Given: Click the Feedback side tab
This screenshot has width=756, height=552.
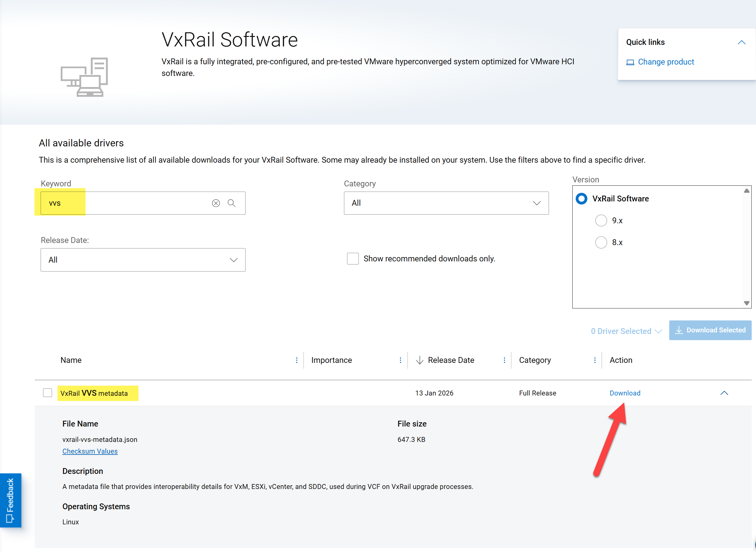Looking at the screenshot, I should pyautogui.click(x=10, y=500).
